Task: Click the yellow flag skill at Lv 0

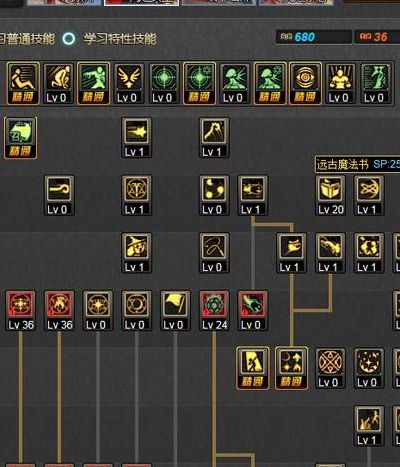Action: click(175, 310)
